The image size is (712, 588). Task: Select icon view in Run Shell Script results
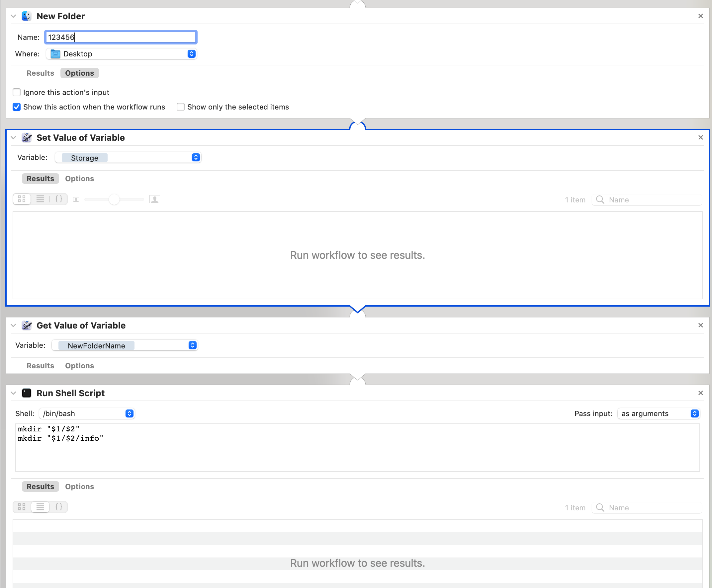pyautogui.click(x=22, y=507)
